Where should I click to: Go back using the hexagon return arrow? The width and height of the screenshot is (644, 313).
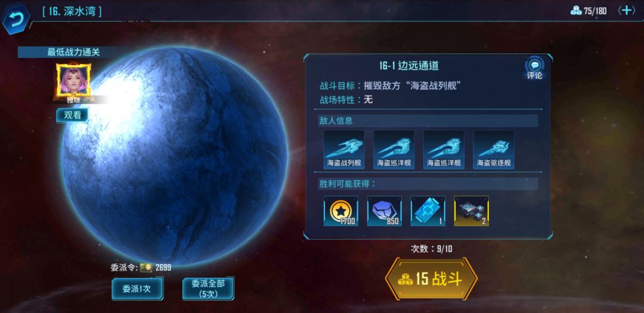(16, 19)
